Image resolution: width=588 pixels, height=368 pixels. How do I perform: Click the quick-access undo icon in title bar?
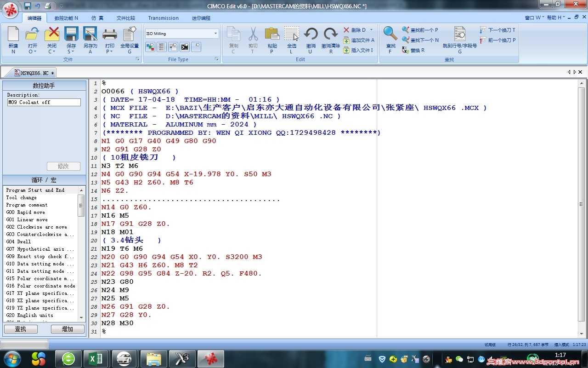click(37, 6)
